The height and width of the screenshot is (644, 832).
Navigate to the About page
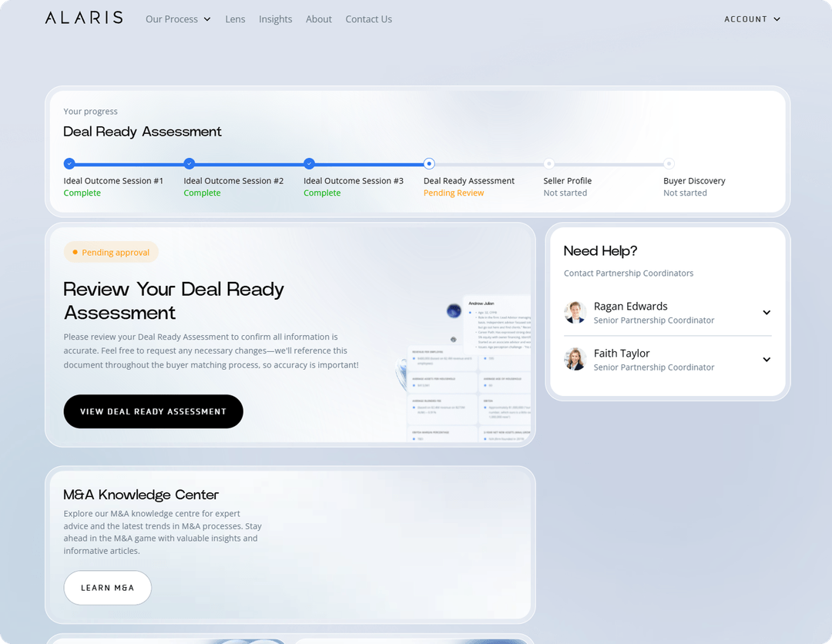[318, 19]
